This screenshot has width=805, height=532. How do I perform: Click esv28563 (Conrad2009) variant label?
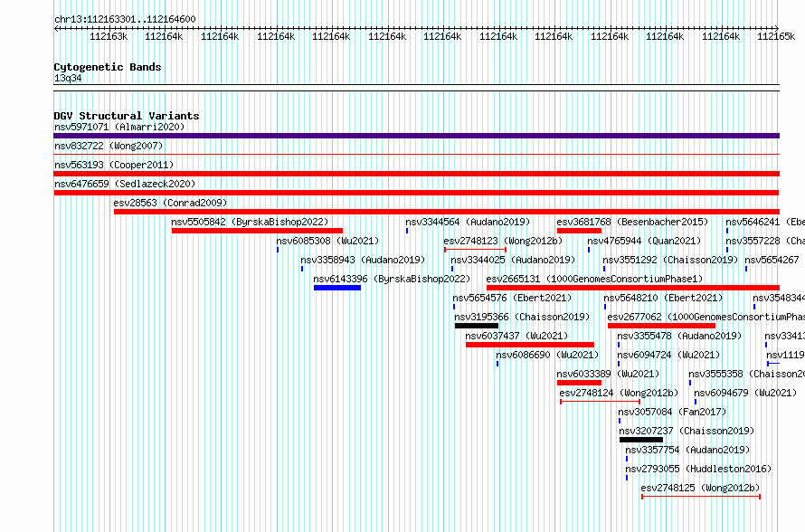point(170,203)
